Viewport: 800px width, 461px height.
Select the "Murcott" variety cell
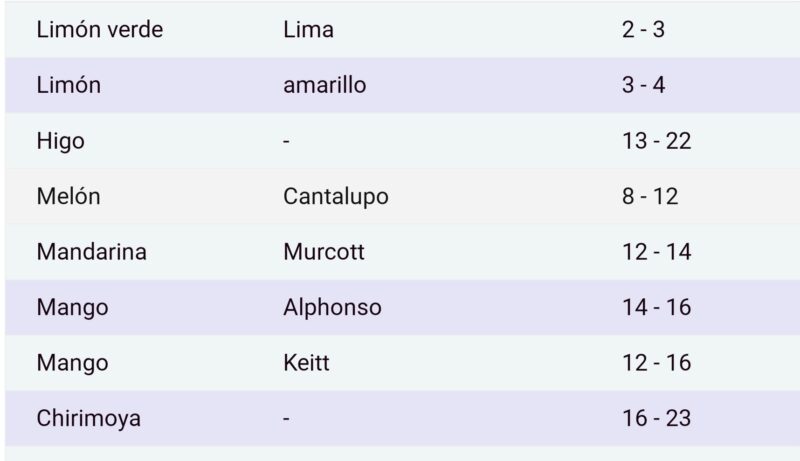tap(323, 252)
